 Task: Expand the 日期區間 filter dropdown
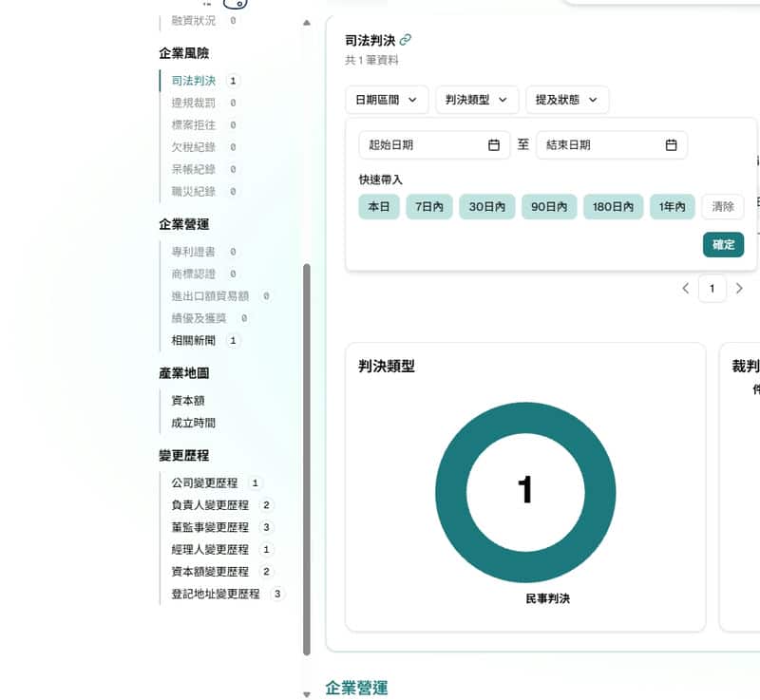tap(385, 100)
